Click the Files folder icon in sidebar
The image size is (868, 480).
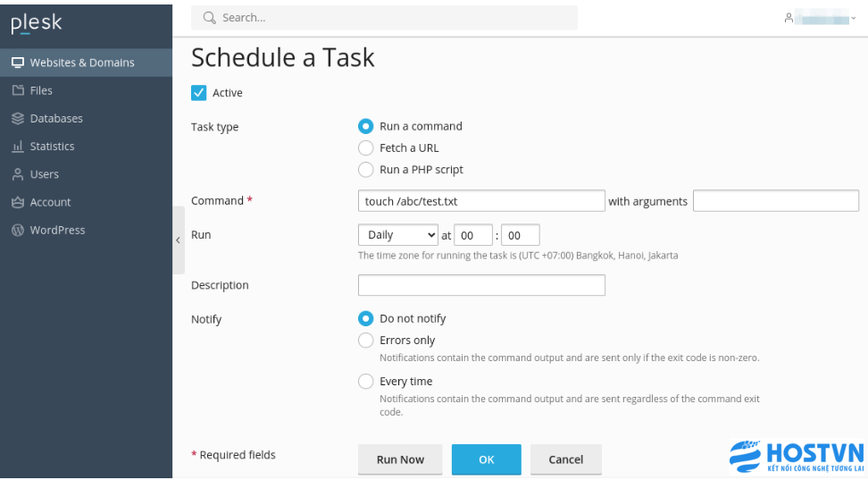coord(18,90)
